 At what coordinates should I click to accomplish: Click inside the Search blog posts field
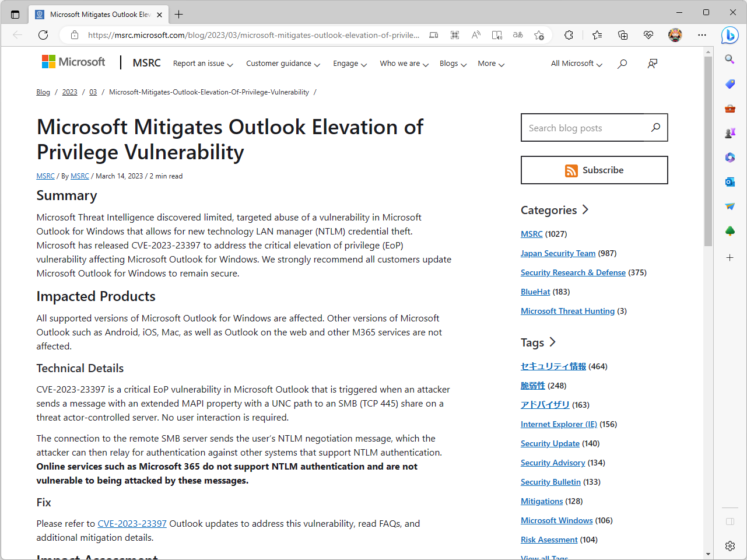click(x=583, y=127)
